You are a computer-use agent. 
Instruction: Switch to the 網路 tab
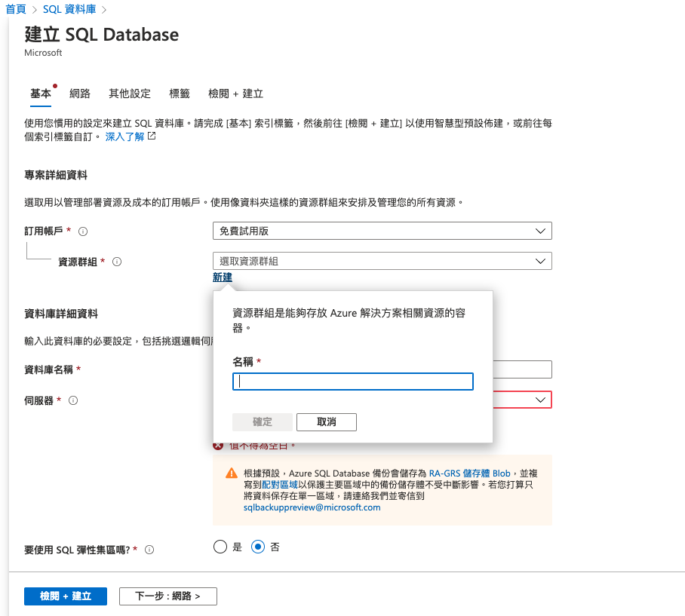point(80,93)
